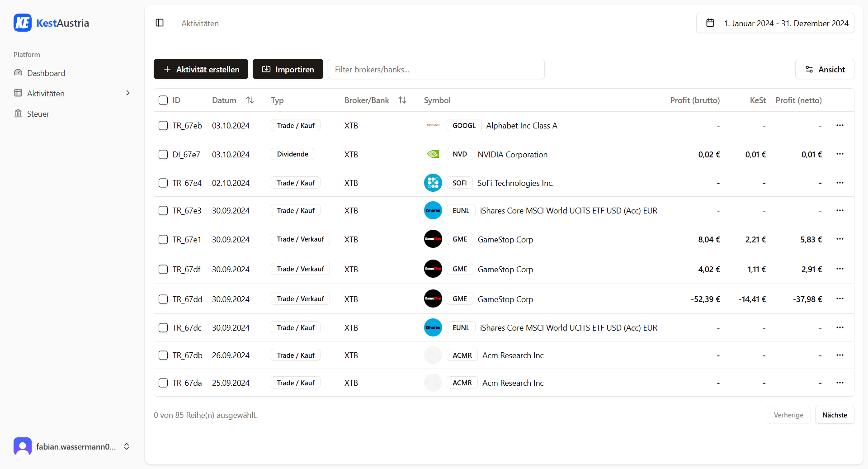
Task: Open the calendar date range picker
Action: [775, 23]
